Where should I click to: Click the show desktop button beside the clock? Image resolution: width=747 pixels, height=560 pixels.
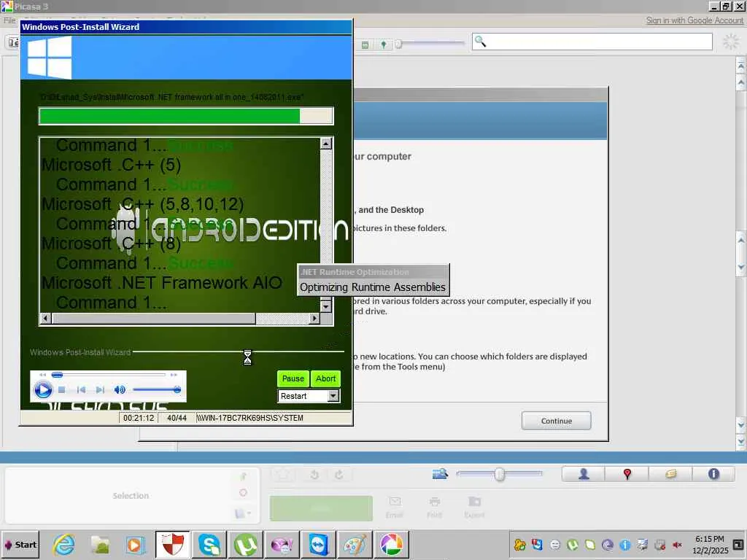[x=738, y=545]
